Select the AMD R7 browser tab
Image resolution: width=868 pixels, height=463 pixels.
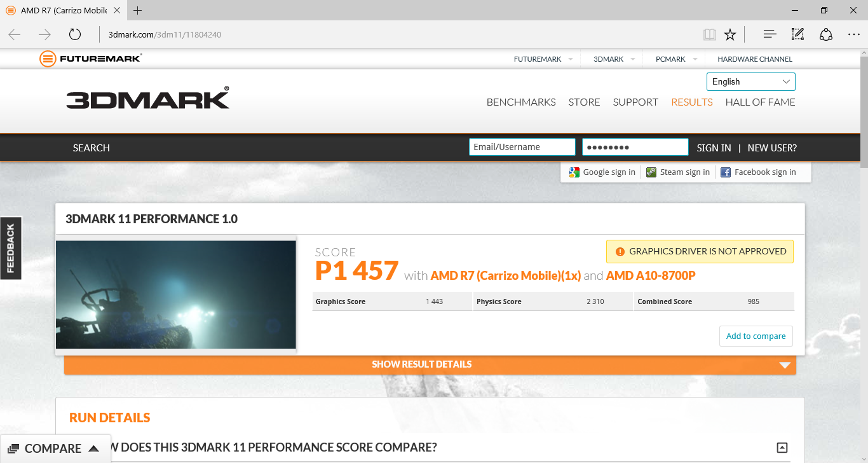62,10
